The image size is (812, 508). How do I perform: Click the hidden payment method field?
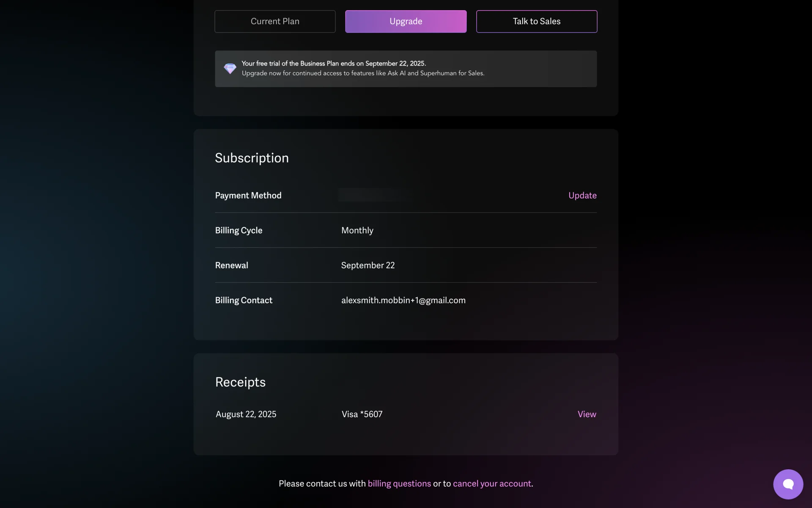click(375, 195)
